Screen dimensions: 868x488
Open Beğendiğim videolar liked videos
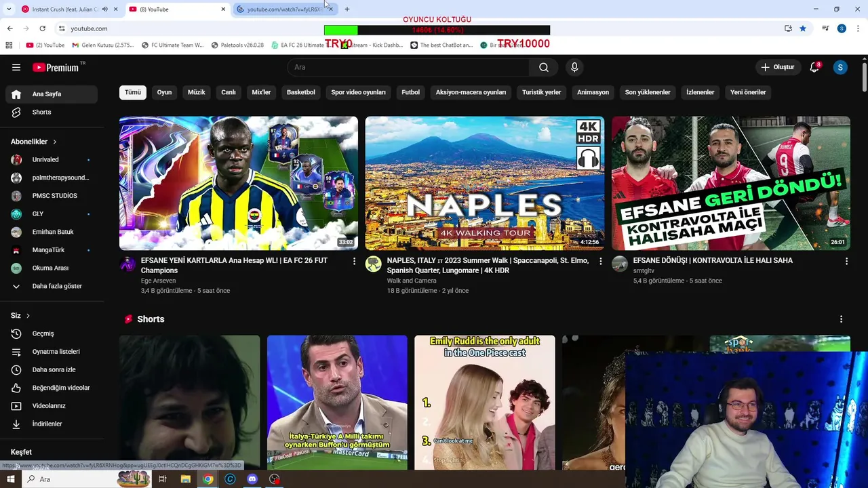pyautogui.click(x=52, y=388)
